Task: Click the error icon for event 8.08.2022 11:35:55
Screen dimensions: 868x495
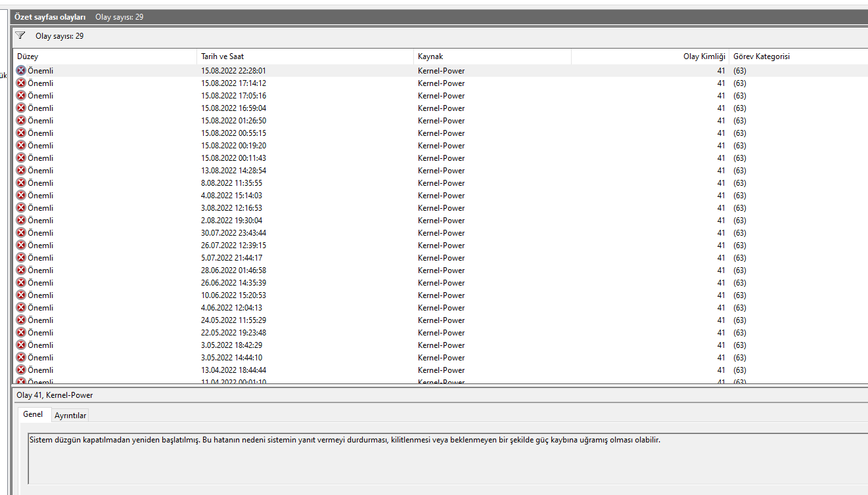Action: (21, 183)
